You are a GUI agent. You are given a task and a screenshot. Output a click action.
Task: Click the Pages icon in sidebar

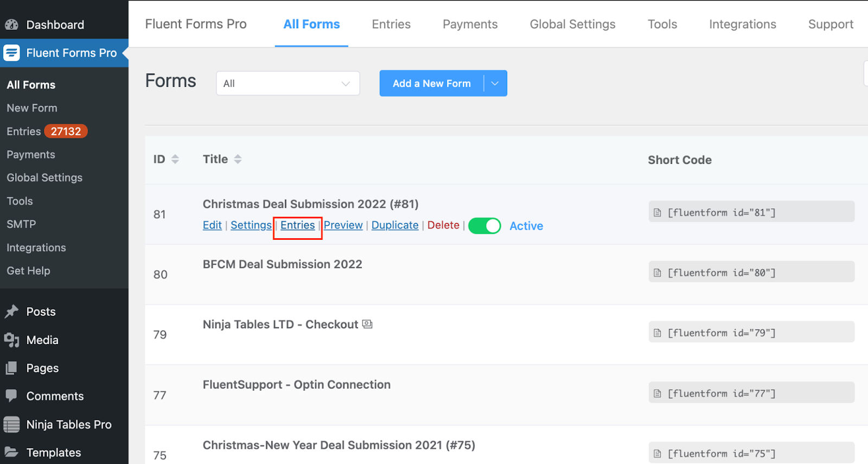tap(11, 368)
